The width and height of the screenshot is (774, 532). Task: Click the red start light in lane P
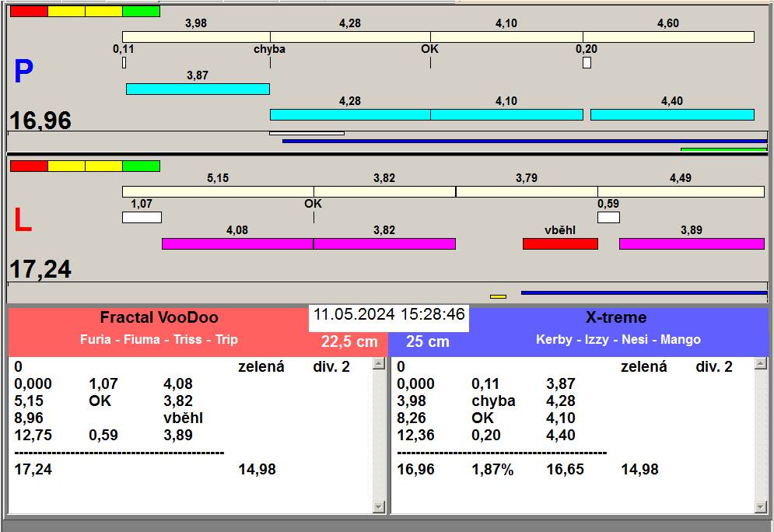[29, 12]
